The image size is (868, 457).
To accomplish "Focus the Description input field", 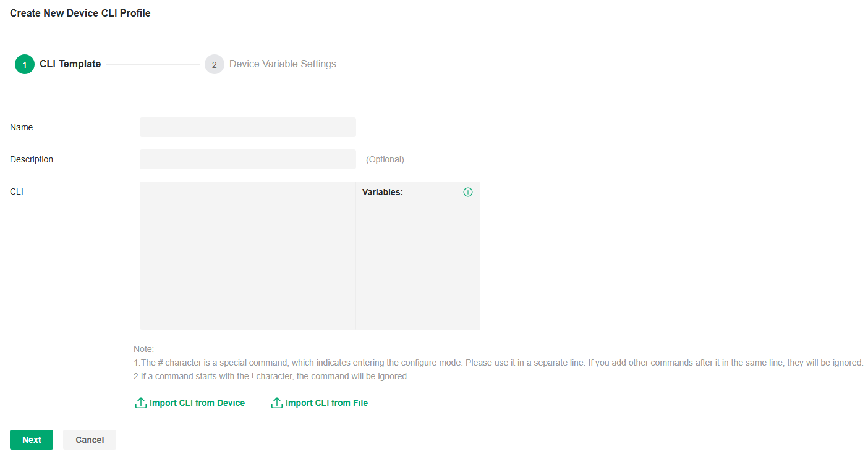I will coord(247,159).
